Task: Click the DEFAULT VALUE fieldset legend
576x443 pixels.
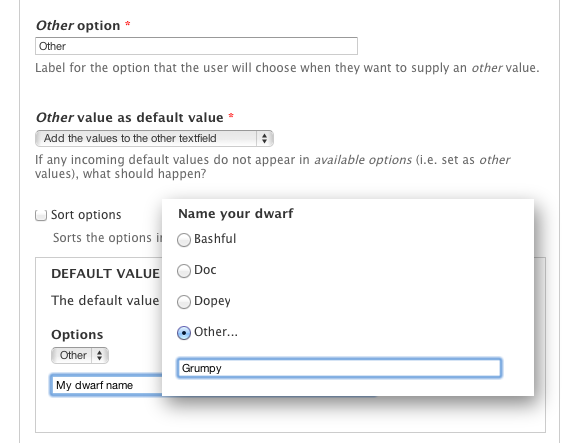Action: pos(105,274)
